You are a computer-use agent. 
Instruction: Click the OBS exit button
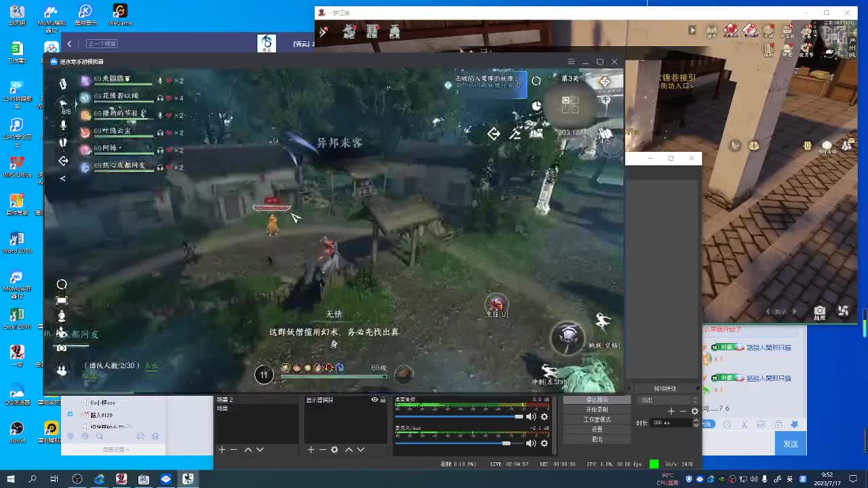(597, 439)
